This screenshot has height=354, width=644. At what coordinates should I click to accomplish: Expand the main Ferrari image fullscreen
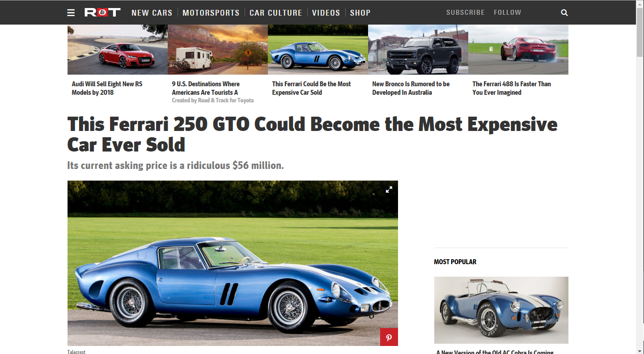pyautogui.click(x=389, y=190)
